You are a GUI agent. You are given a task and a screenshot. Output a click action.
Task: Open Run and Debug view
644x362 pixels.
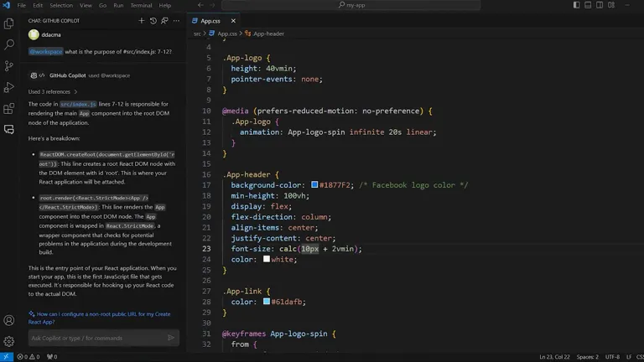point(9,87)
